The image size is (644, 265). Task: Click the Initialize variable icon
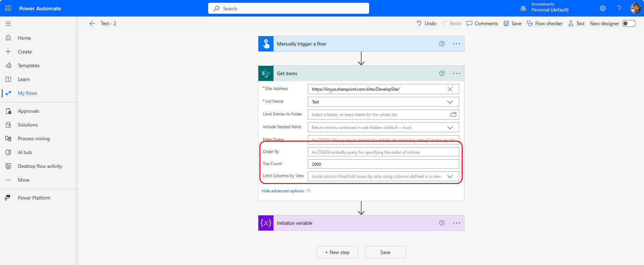coord(266,223)
